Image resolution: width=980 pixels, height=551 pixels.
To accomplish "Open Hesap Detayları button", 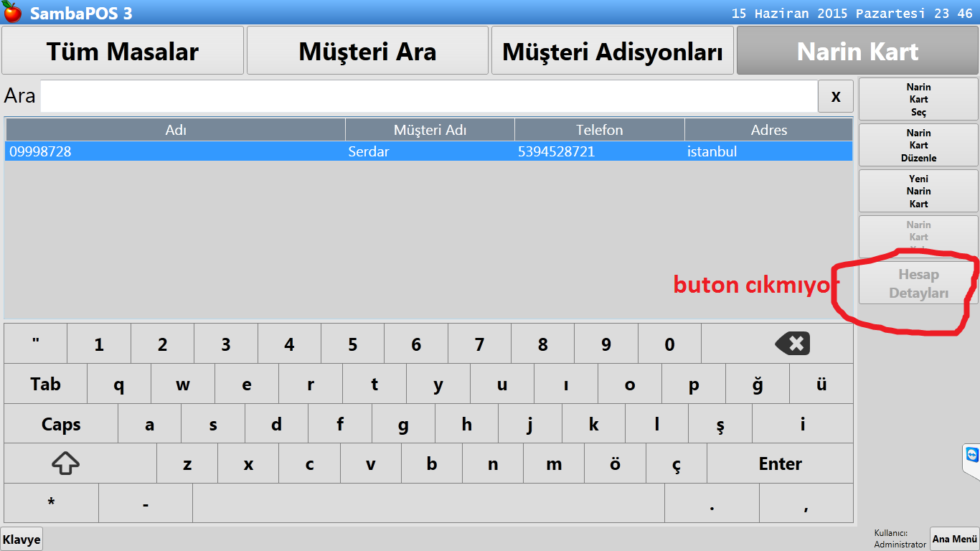I will (x=918, y=284).
